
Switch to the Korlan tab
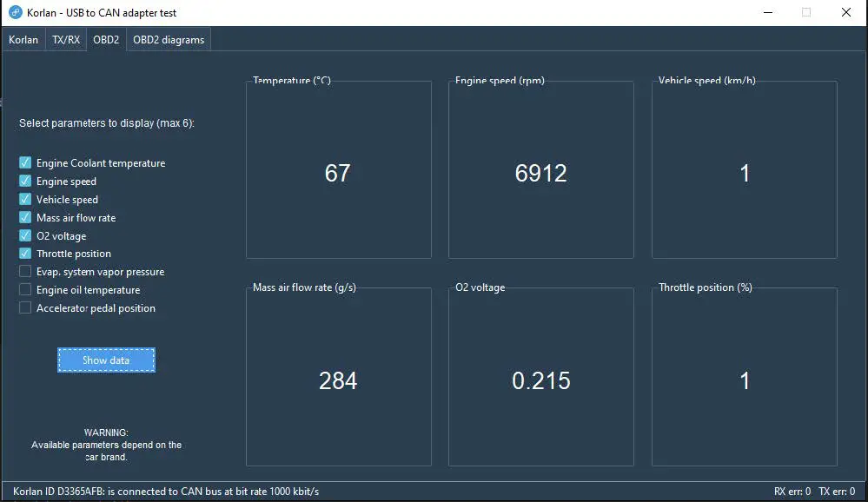click(x=23, y=40)
